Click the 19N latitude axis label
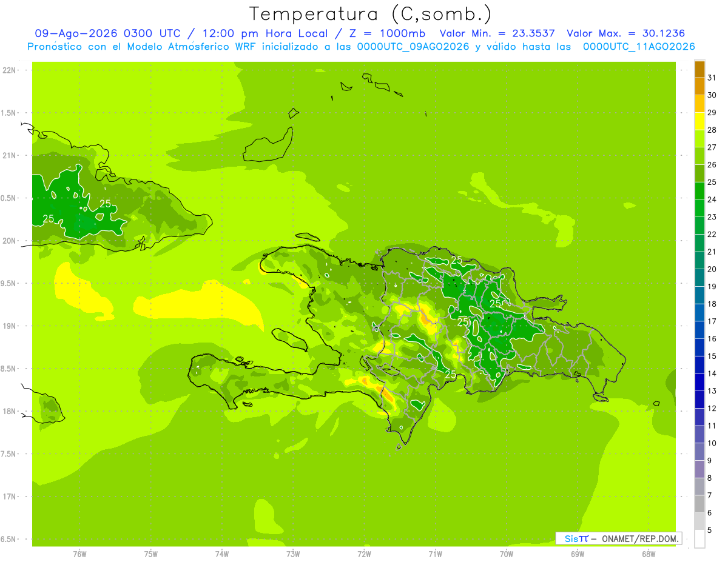 10,326
